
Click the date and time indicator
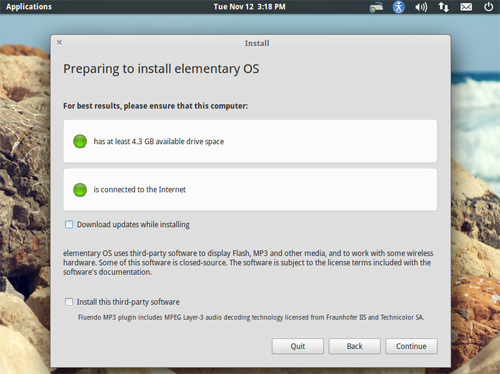[249, 7]
